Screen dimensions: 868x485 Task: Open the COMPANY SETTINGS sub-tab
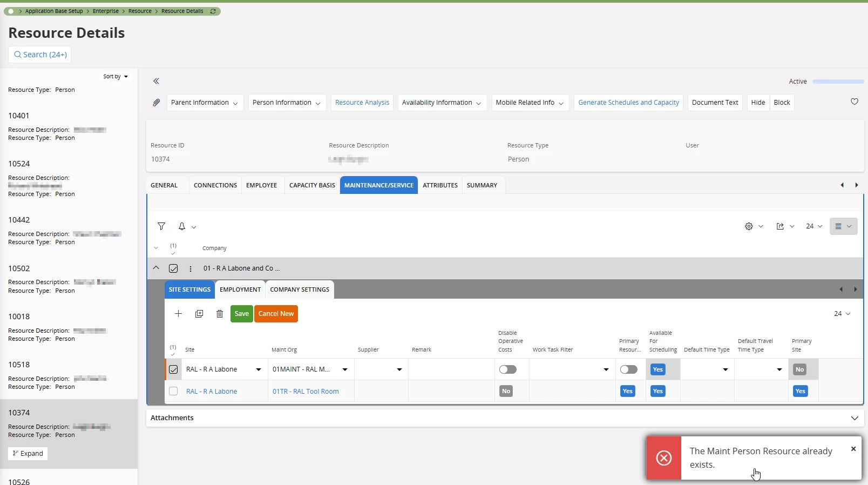(300, 289)
